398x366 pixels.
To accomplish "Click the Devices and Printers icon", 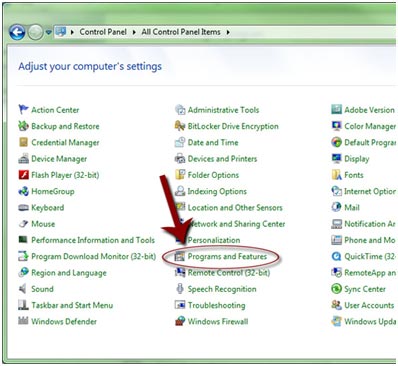I will [180, 158].
